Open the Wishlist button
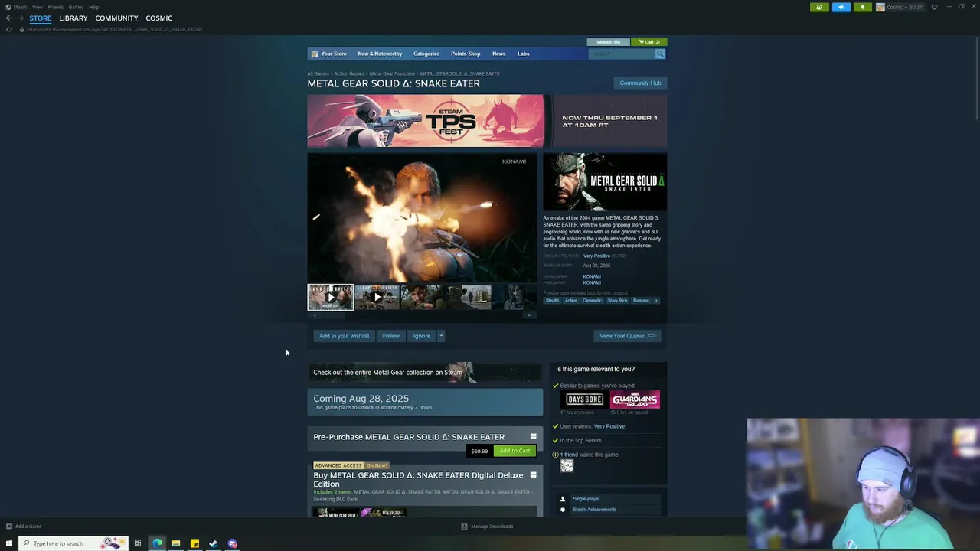 [x=608, y=42]
